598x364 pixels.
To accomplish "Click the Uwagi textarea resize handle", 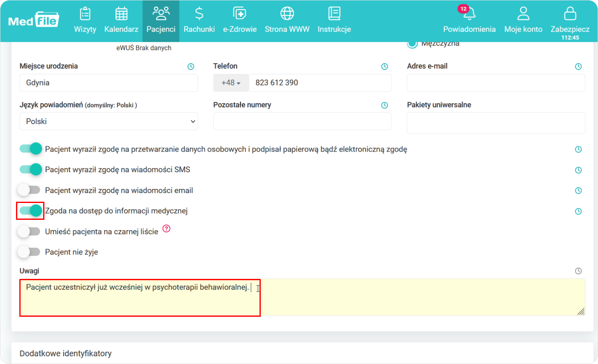I will pos(581,311).
